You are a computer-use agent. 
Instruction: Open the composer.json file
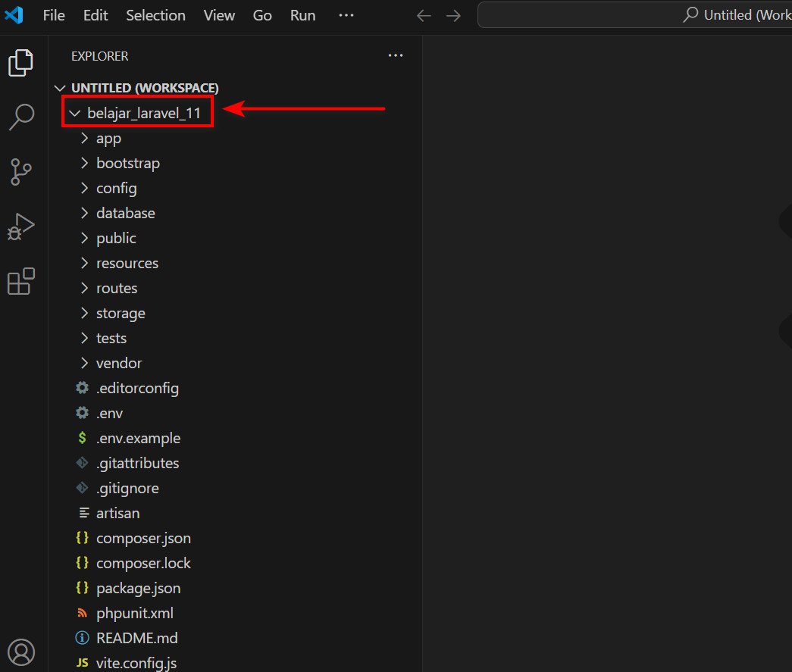pyautogui.click(x=143, y=538)
